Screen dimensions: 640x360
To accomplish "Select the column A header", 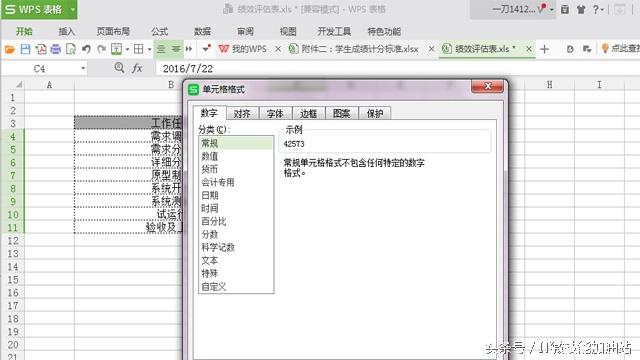I will 49,84.
